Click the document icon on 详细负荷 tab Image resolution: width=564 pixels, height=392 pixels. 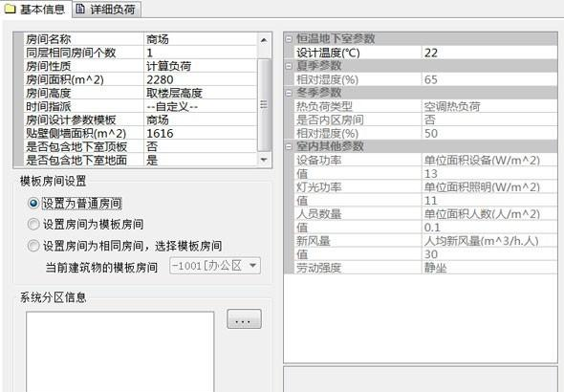coord(80,9)
